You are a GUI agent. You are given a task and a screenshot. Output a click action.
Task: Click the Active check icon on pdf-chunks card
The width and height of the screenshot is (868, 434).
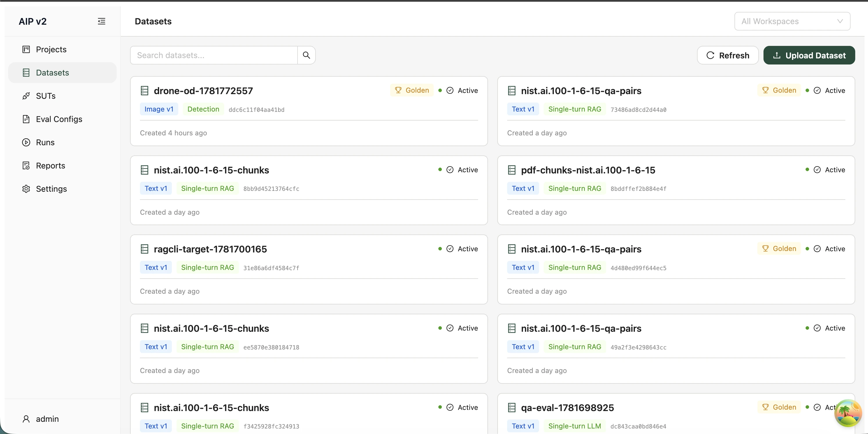click(x=817, y=170)
